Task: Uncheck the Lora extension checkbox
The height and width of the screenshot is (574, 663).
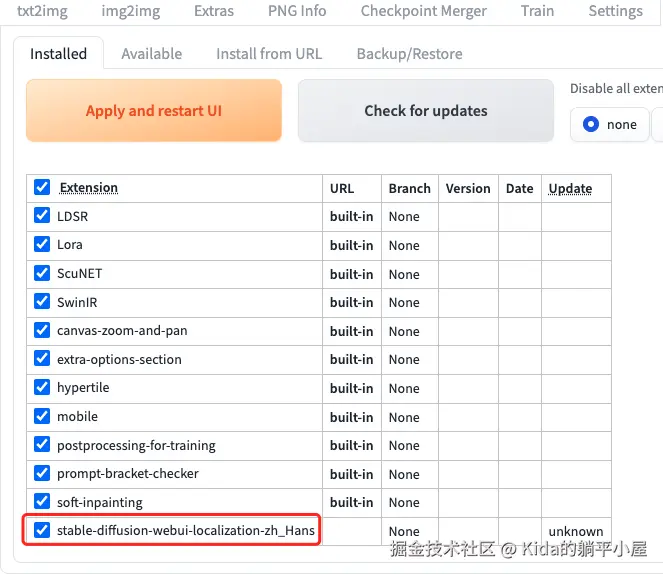Action: tap(42, 244)
